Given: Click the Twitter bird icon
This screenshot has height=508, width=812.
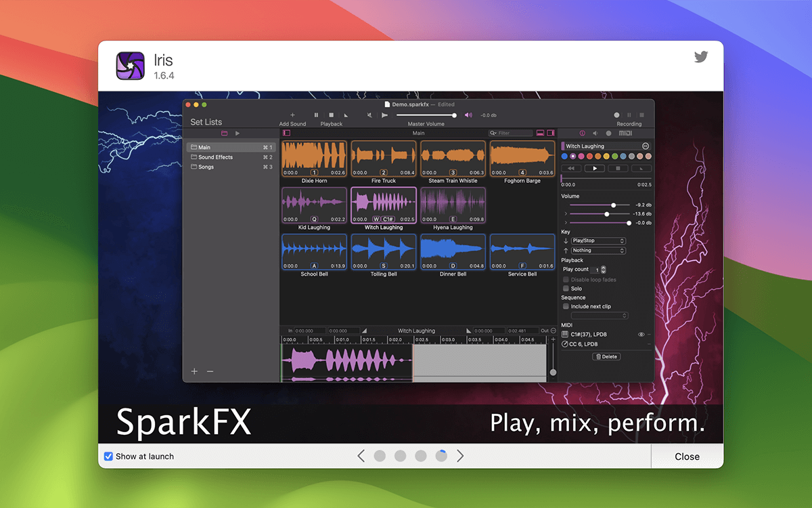Looking at the screenshot, I should (701, 57).
